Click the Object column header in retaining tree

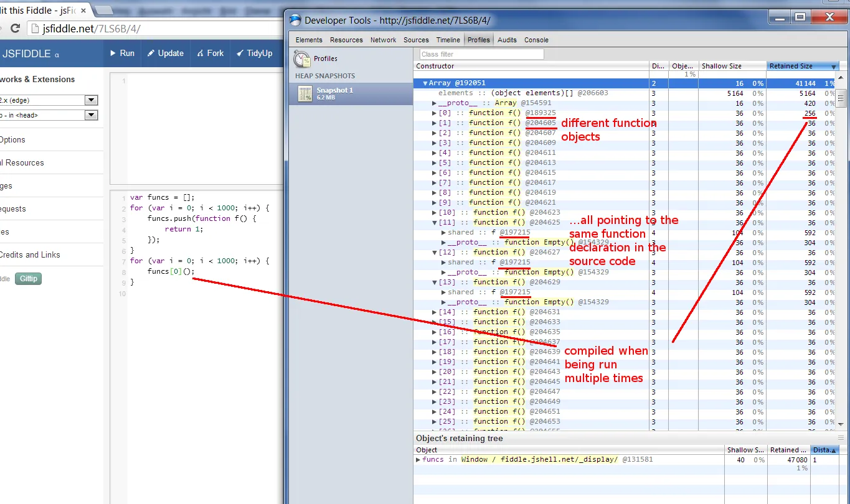[x=569, y=450]
